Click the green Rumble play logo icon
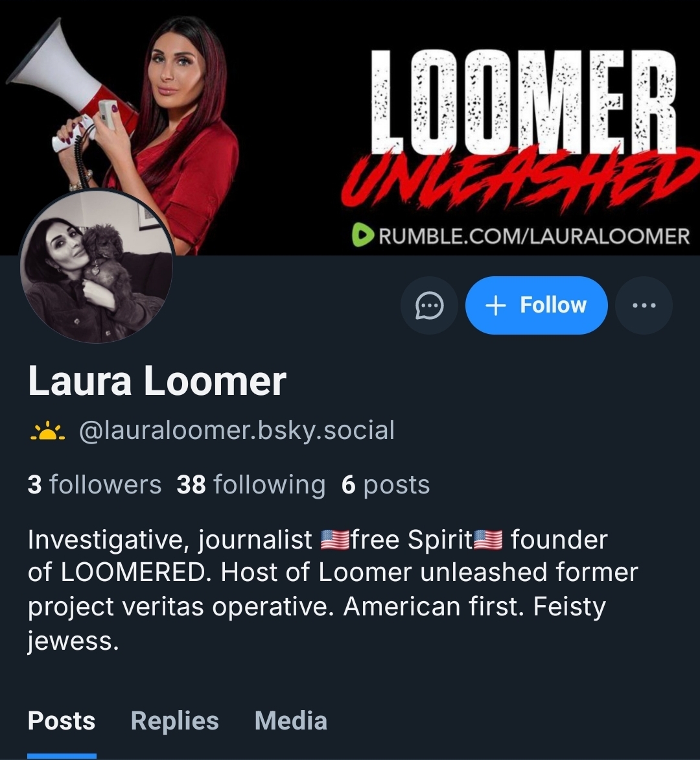Screen dimensions: 700x760 362,235
